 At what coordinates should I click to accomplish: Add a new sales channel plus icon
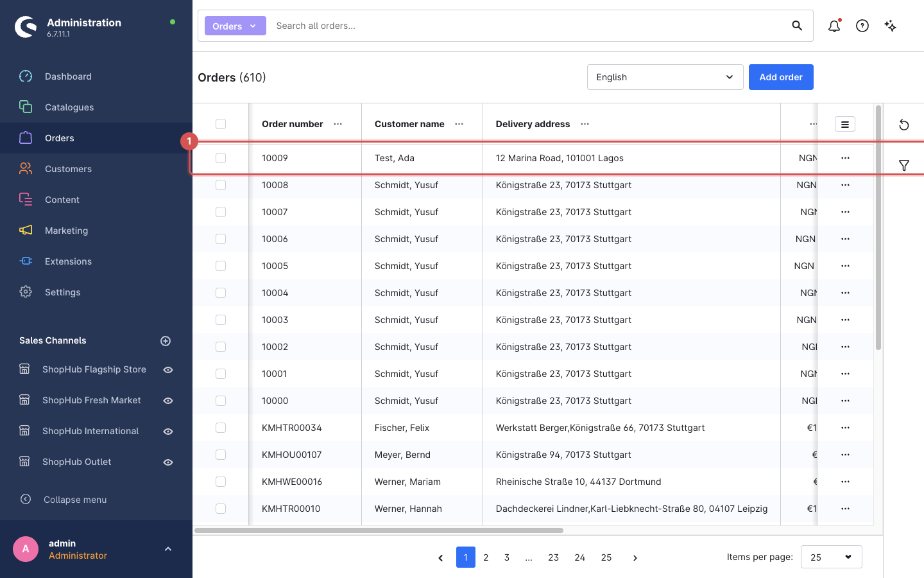click(x=166, y=341)
